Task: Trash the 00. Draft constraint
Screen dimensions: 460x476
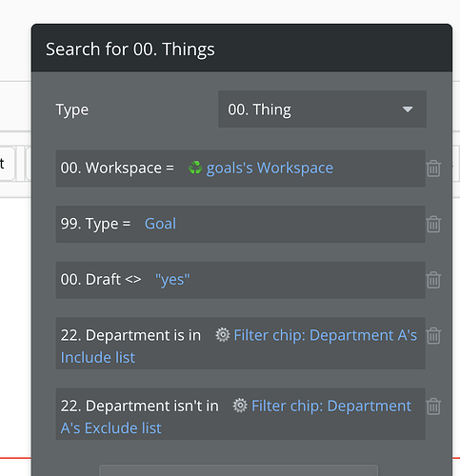Action: point(433,280)
